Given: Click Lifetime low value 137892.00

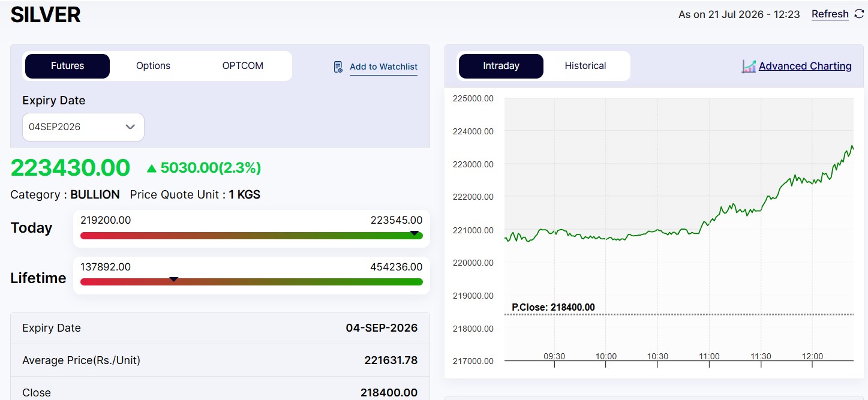Looking at the screenshot, I should pyautogui.click(x=106, y=267).
